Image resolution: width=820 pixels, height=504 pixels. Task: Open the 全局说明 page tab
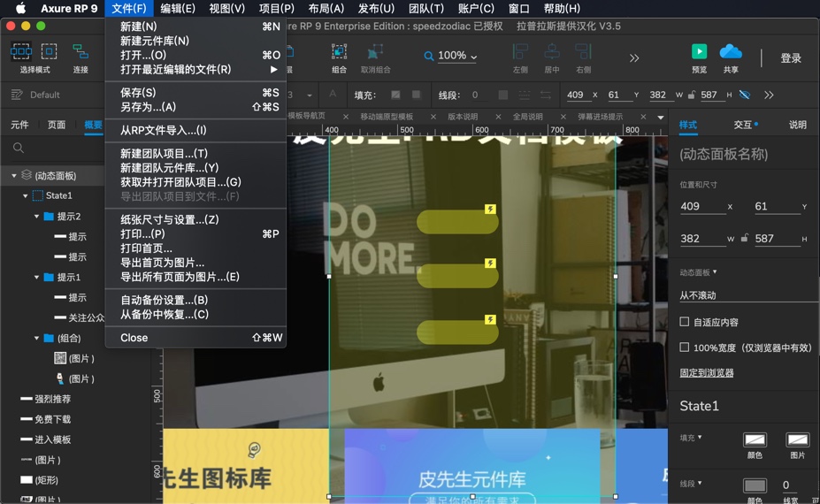tap(527, 117)
